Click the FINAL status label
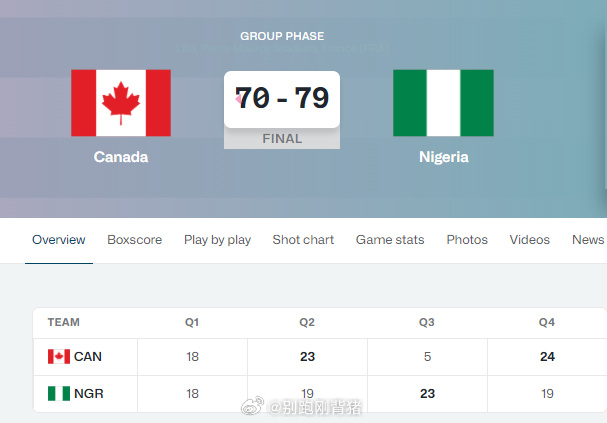This screenshot has height=423, width=607. coord(282,139)
